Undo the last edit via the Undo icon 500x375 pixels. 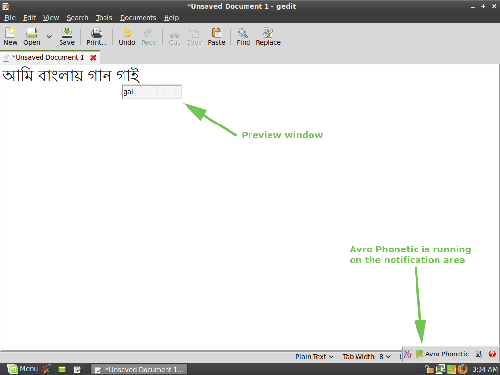[127, 36]
